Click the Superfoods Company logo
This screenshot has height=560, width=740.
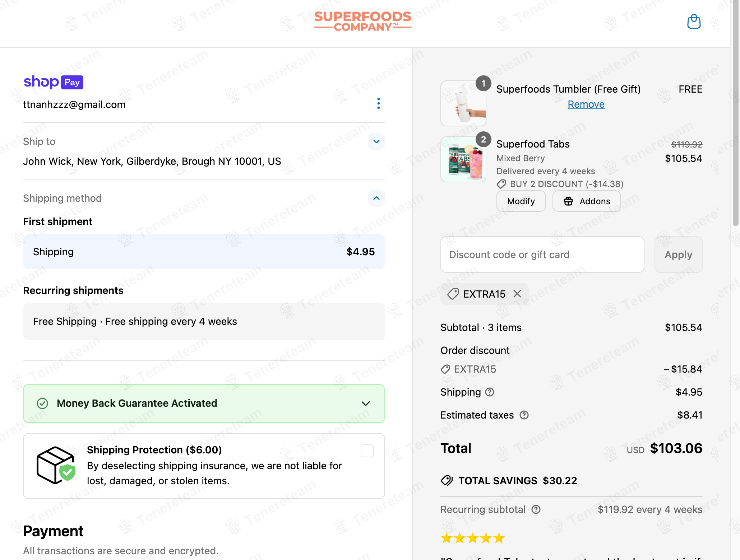point(362,21)
